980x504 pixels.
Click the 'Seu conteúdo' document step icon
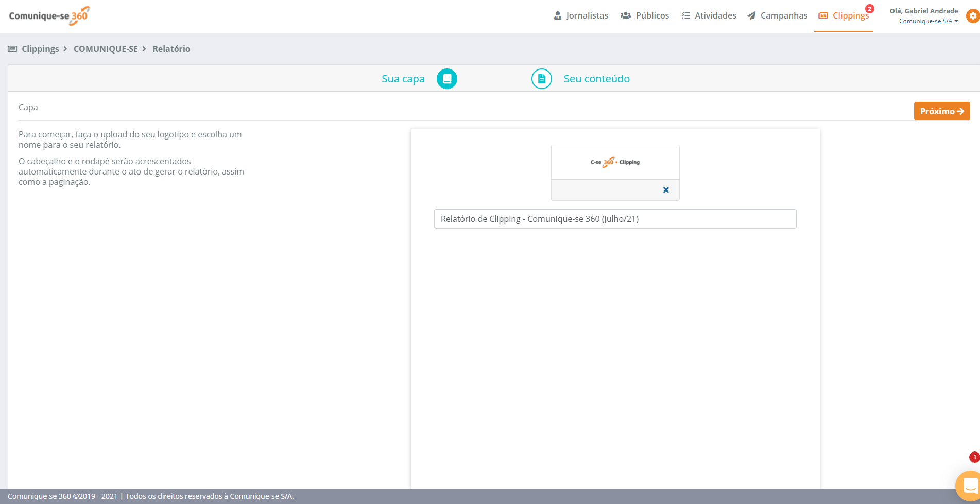point(541,79)
